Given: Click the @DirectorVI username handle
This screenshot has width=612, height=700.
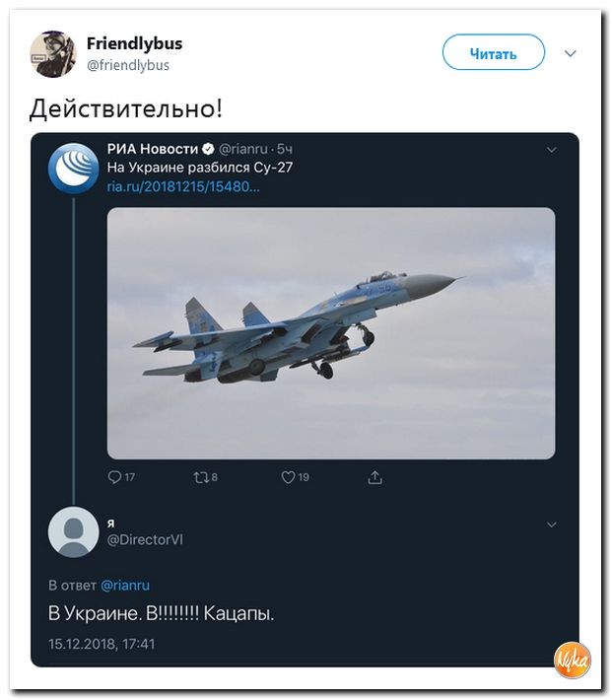Looking at the screenshot, I should [145, 539].
